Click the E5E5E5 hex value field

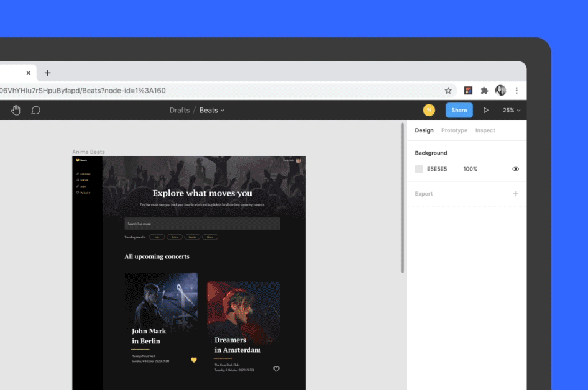point(437,169)
